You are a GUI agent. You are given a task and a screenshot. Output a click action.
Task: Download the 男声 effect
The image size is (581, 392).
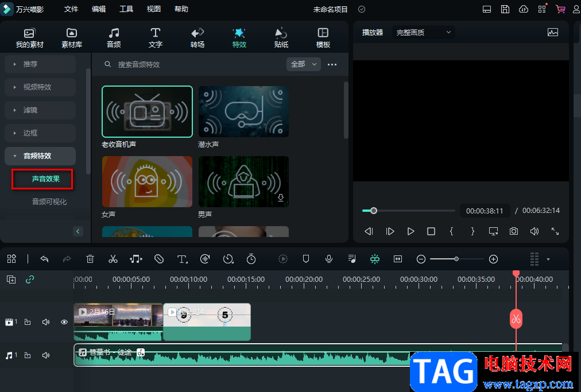tap(281, 197)
